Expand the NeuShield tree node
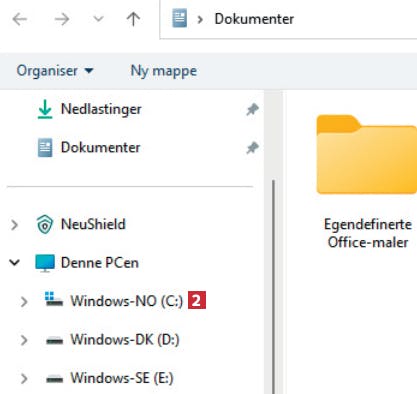Viewport: 417px width, 394px height. 15,225
